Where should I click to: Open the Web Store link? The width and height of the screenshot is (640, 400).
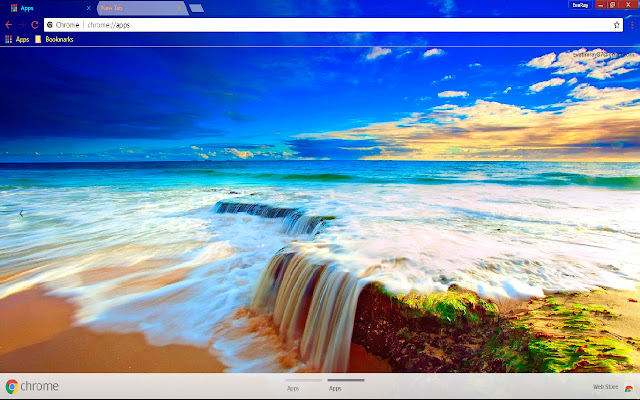[605, 387]
